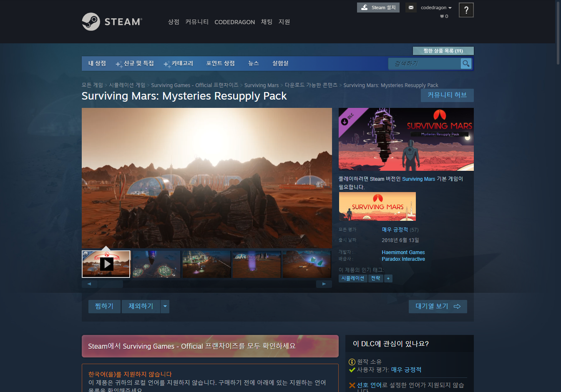Open the codedragon account dropdown
561x392 pixels.
click(436, 7)
